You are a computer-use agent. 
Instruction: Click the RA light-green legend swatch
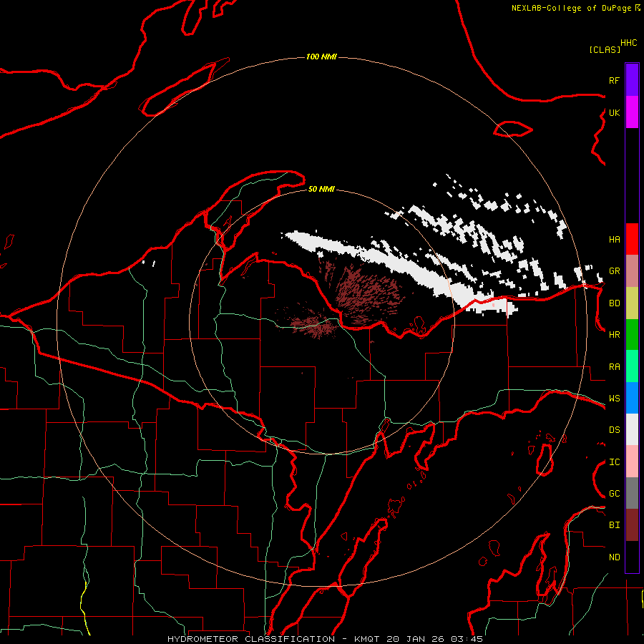click(x=632, y=366)
